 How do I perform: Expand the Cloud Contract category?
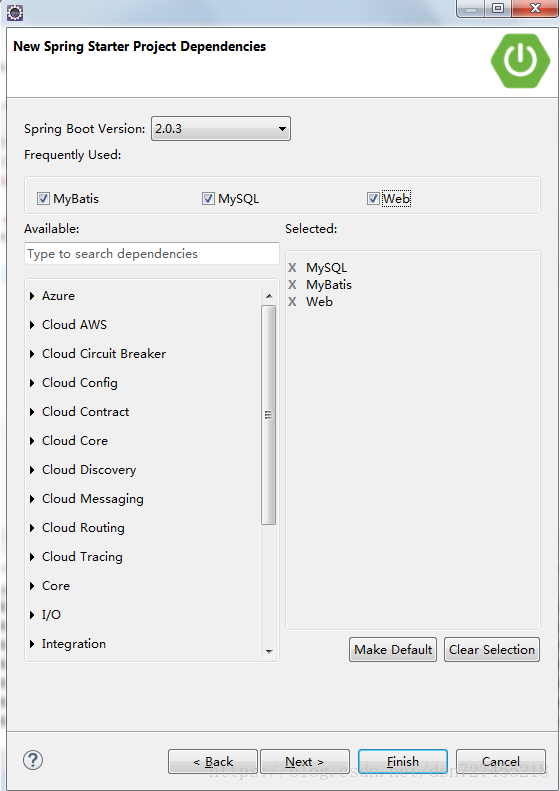pyautogui.click(x=32, y=412)
